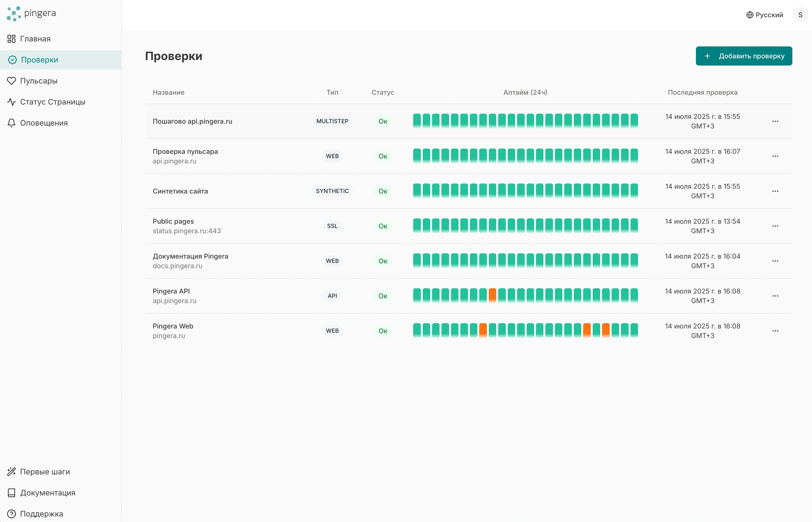Image resolution: width=812 pixels, height=522 pixels.
Task: Open the Public pages check entry
Action: point(173,221)
